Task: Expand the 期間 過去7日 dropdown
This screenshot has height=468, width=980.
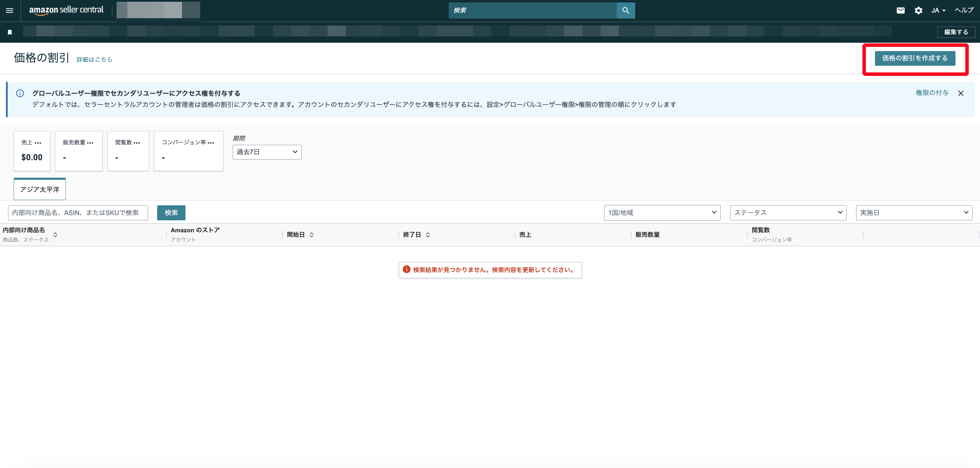Action: coord(267,152)
